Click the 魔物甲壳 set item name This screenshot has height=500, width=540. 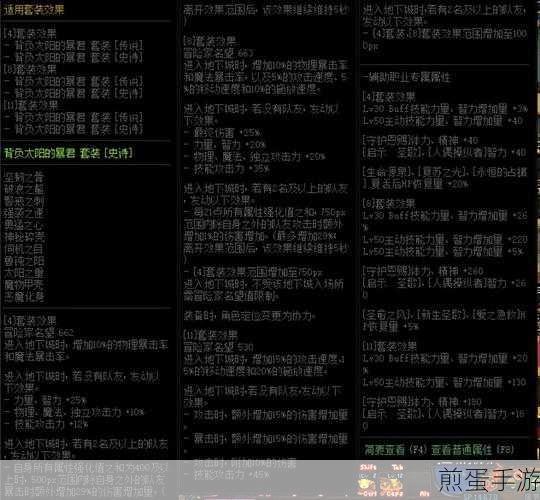[x=24, y=284]
